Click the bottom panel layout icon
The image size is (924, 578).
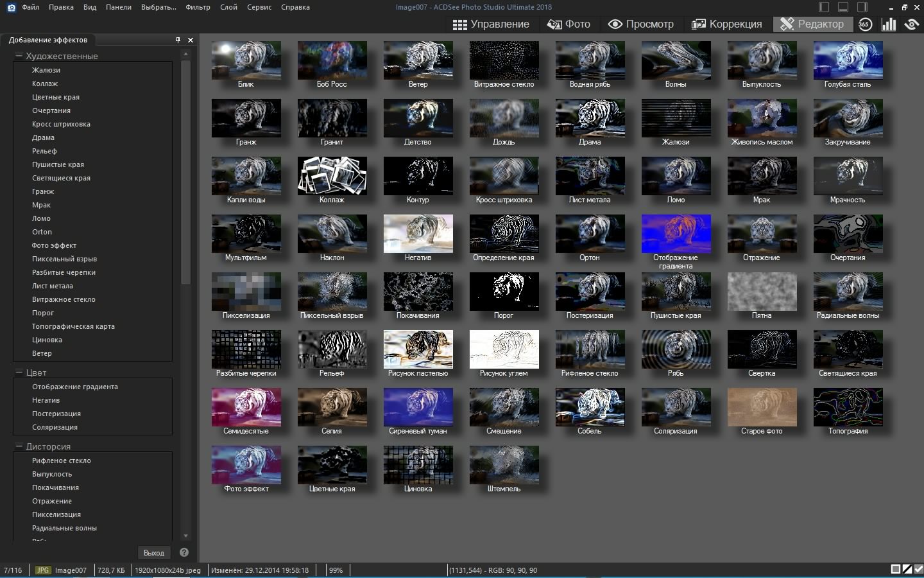pos(843,7)
